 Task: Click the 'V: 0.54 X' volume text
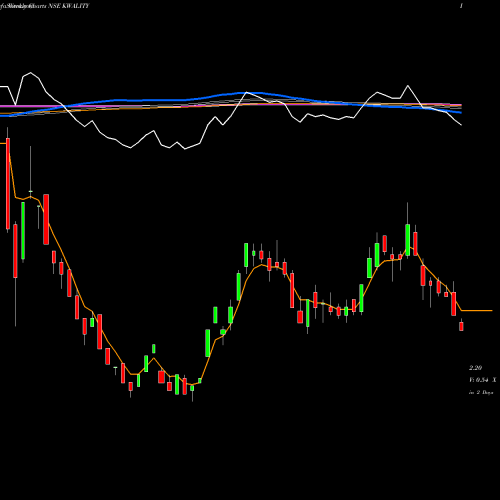coord(482,380)
